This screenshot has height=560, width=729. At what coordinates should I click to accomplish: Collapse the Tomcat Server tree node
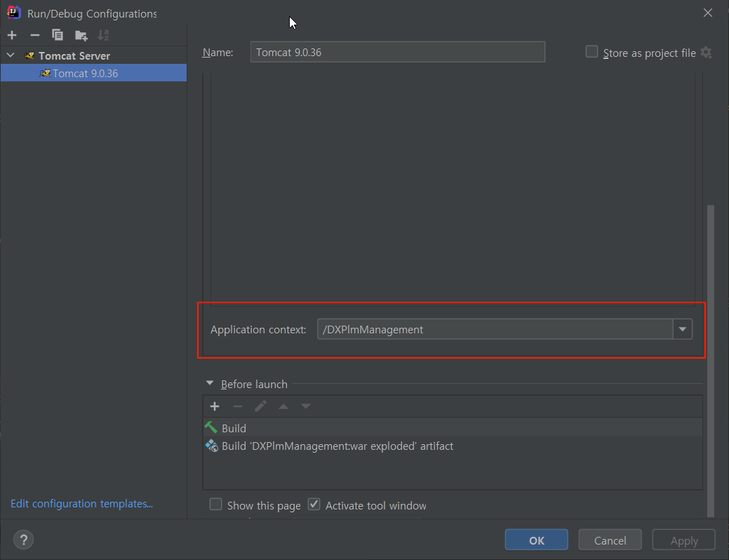(11, 55)
